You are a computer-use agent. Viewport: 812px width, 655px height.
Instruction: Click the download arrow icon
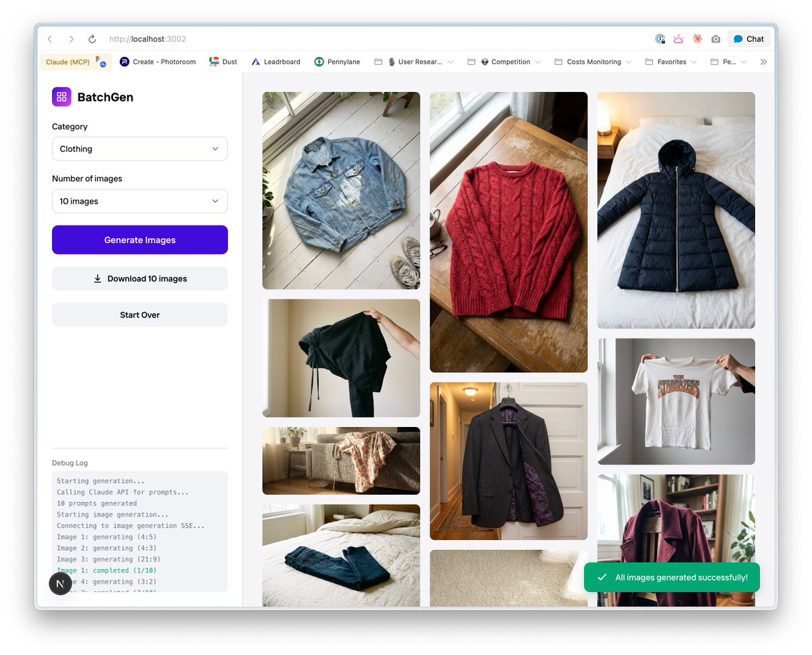coord(97,279)
